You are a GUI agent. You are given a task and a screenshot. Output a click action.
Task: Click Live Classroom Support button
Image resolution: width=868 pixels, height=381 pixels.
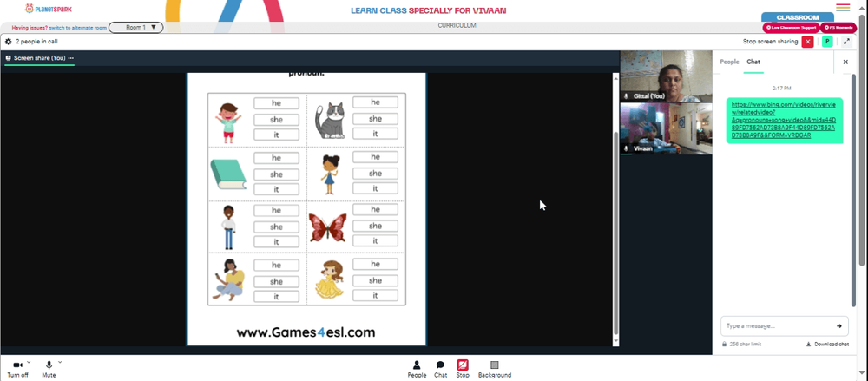click(791, 27)
